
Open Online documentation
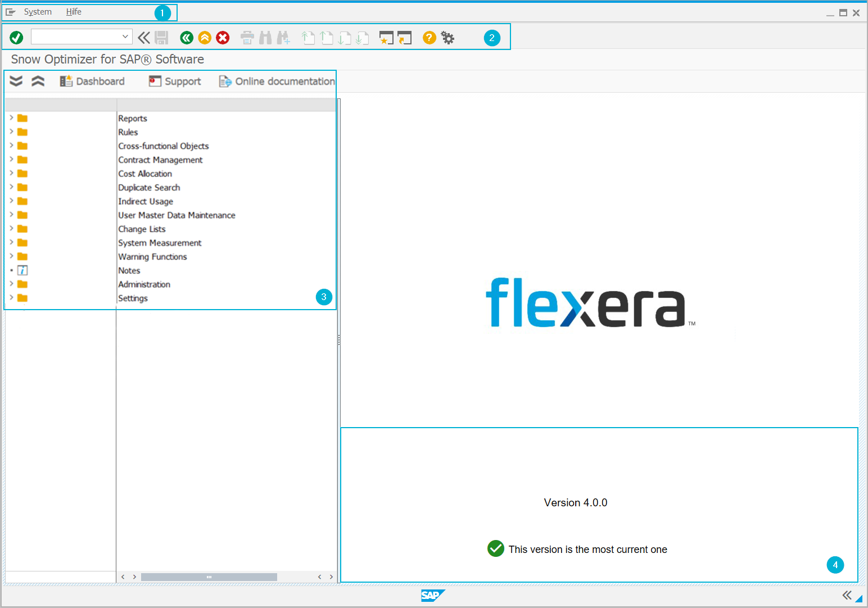[x=277, y=81]
